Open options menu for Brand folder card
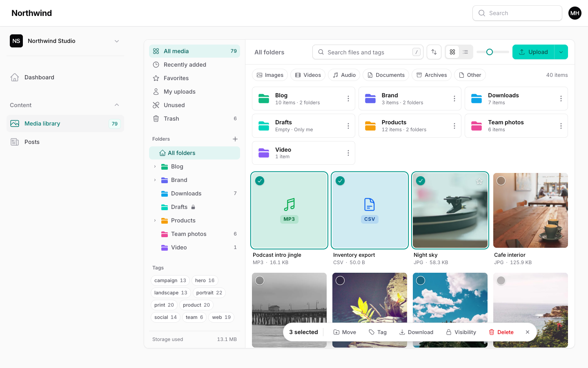588x368 pixels. click(x=454, y=99)
